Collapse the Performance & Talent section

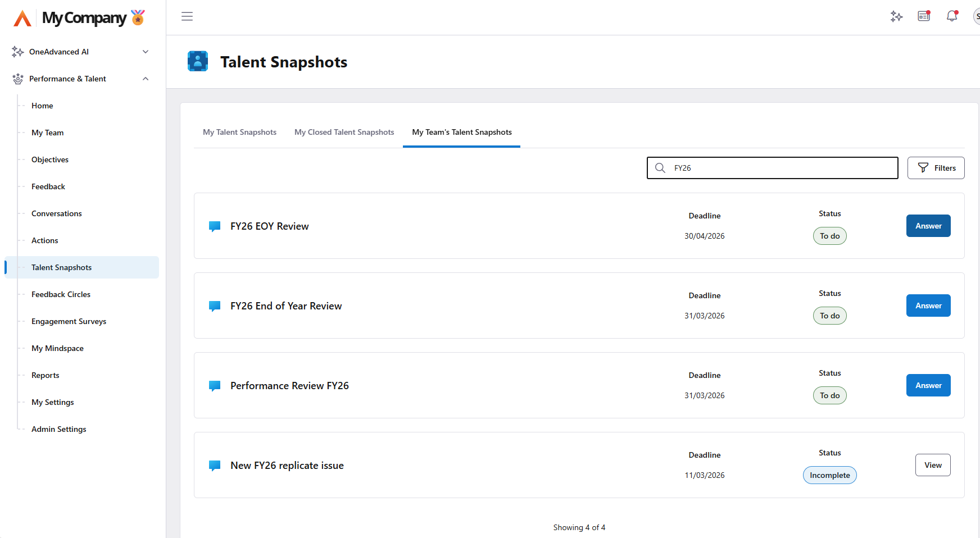pyautogui.click(x=146, y=79)
